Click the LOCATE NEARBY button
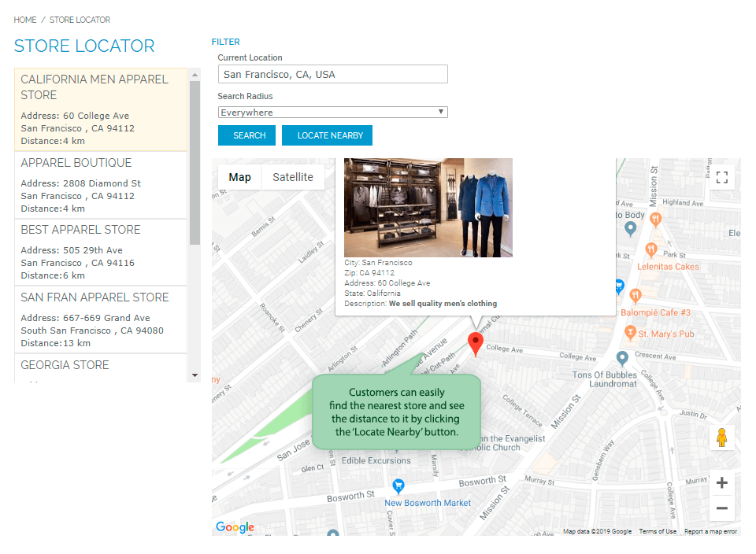 (x=327, y=135)
